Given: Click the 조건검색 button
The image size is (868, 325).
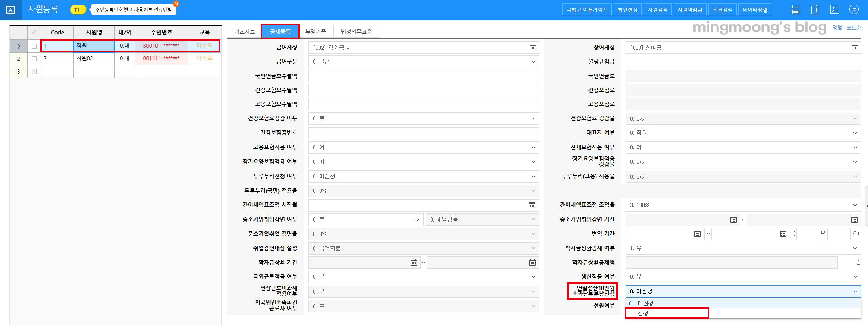Looking at the screenshot, I should [723, 10].
